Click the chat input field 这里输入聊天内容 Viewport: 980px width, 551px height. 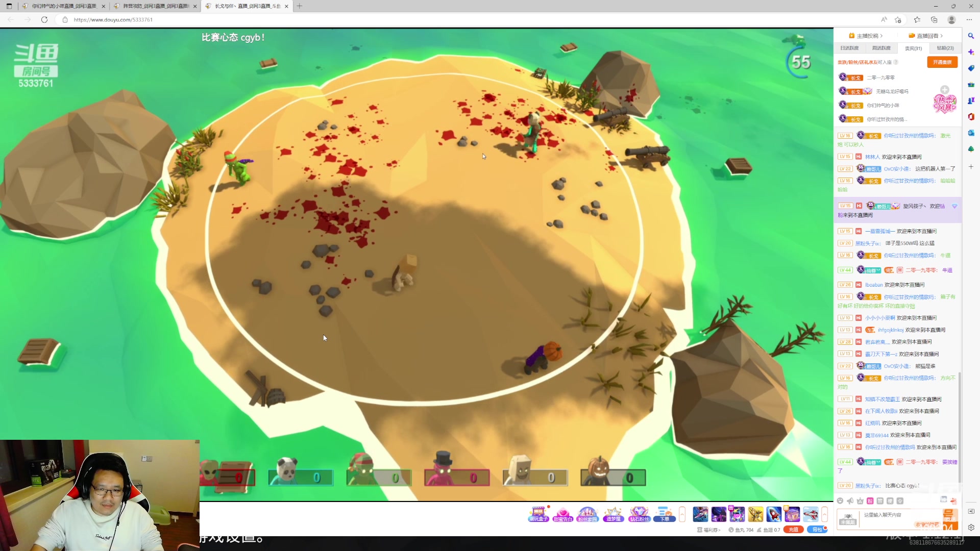901,519
